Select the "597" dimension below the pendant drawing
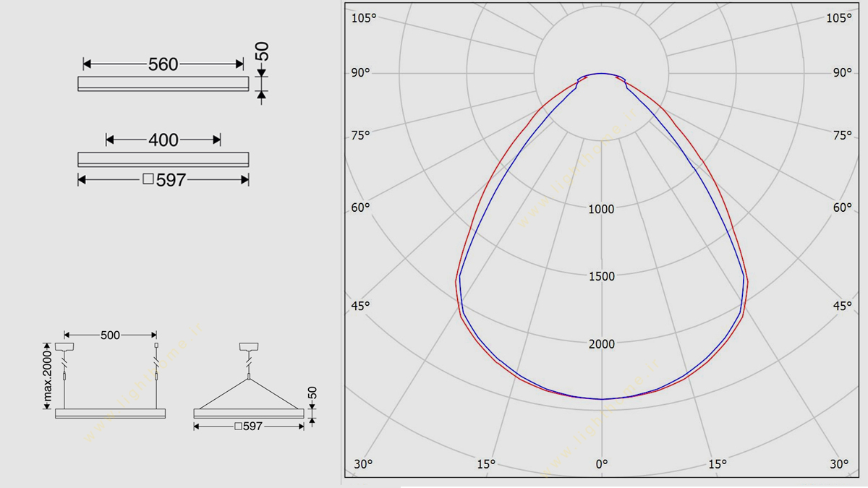Screen dimensions: 868x488 [248, 427]
